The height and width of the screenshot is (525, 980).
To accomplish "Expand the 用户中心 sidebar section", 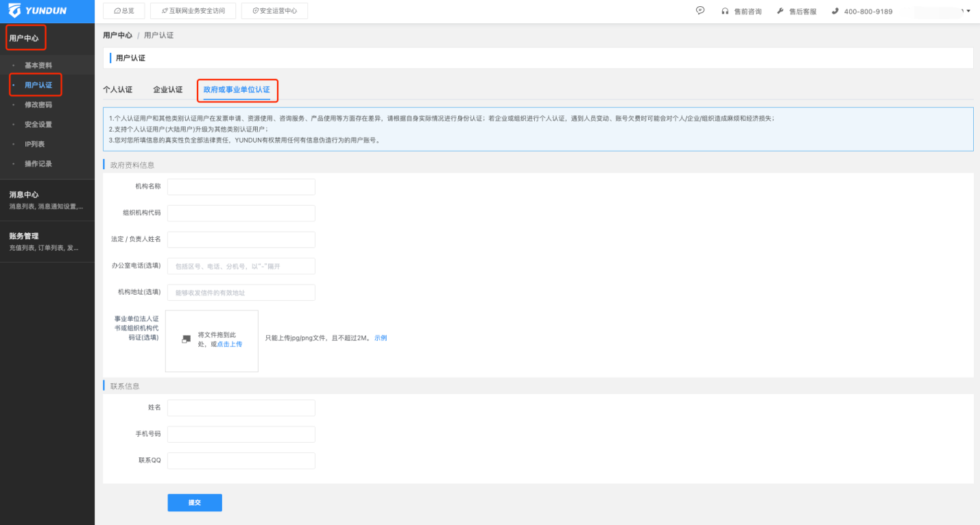I will [24, 38].
